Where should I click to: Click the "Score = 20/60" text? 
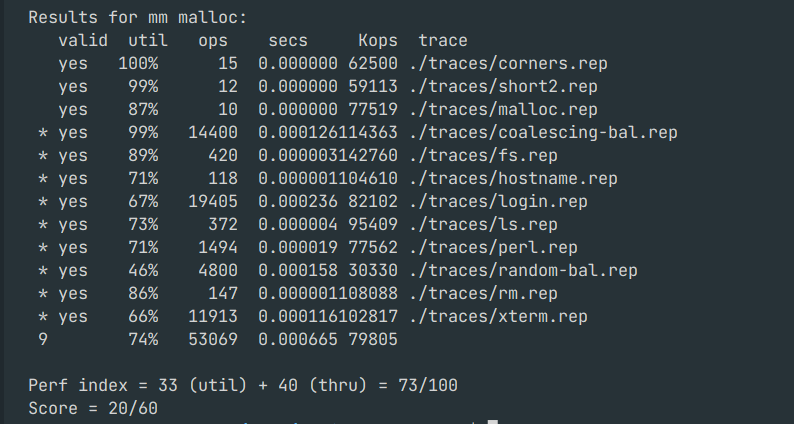tap(93, 409)
